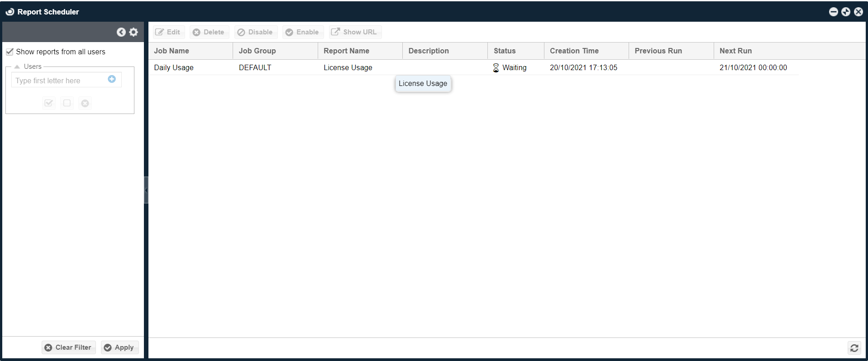Toggle Show reports from all users checkbox

click(x=10, y=52)
